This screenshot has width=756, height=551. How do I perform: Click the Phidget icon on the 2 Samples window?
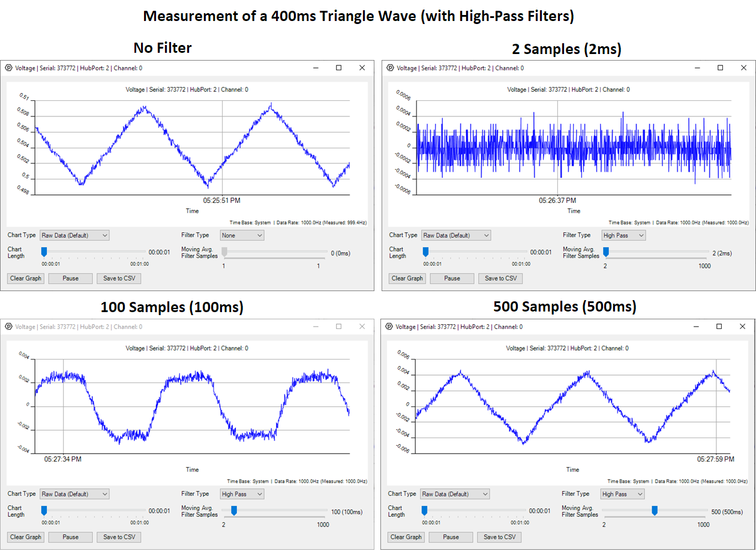point(390,68)
